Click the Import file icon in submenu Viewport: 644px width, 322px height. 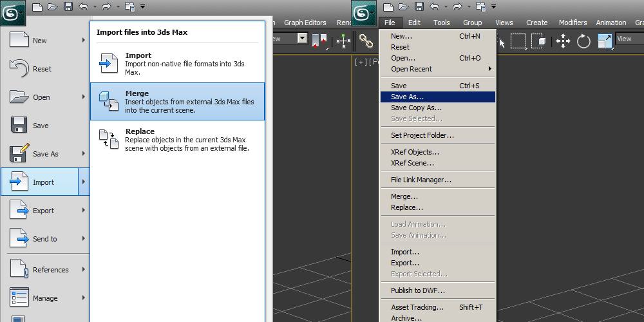(x=108, y=63)
